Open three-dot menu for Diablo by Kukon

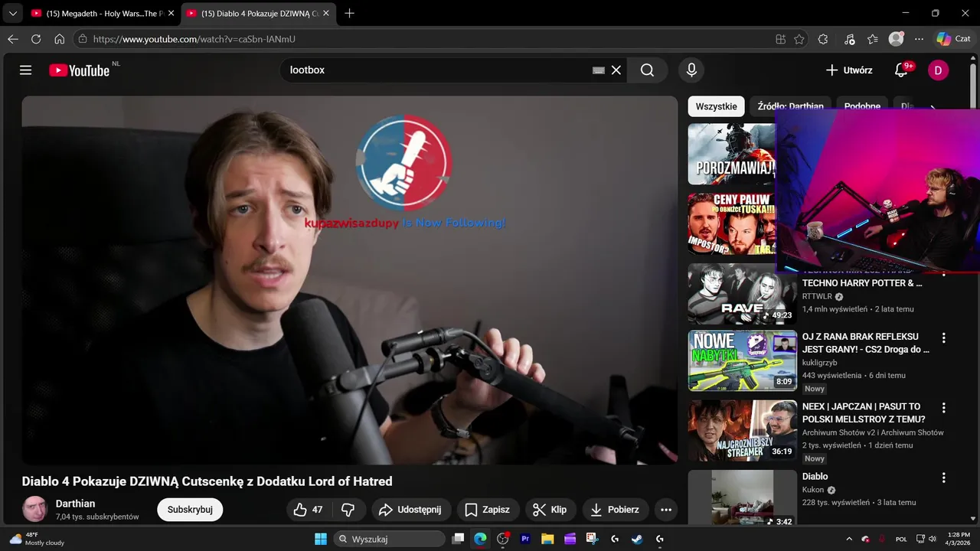pos(944,478)
